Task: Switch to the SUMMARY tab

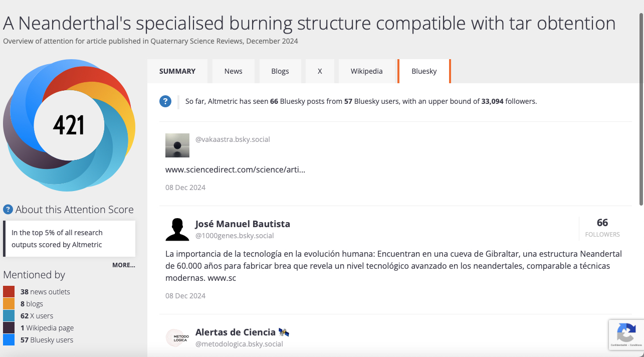Action: [177, 71]
